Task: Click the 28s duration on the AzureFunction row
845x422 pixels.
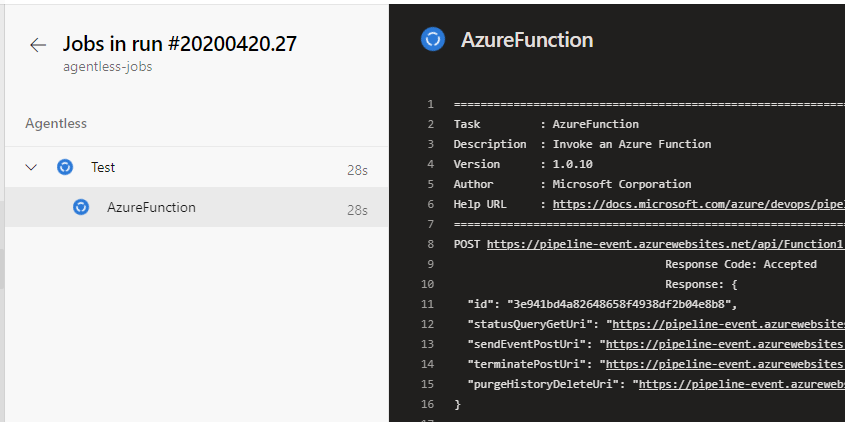Action: (357, 210)
